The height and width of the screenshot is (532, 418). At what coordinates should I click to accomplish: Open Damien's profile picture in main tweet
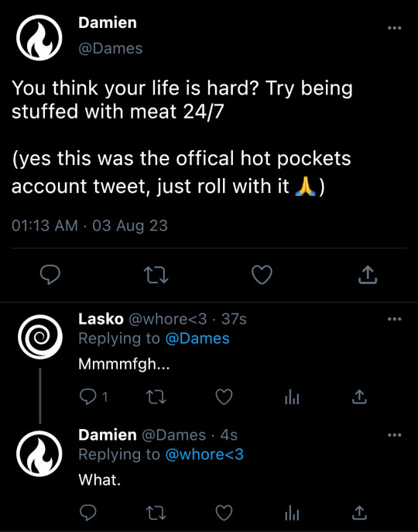point(39,38)
